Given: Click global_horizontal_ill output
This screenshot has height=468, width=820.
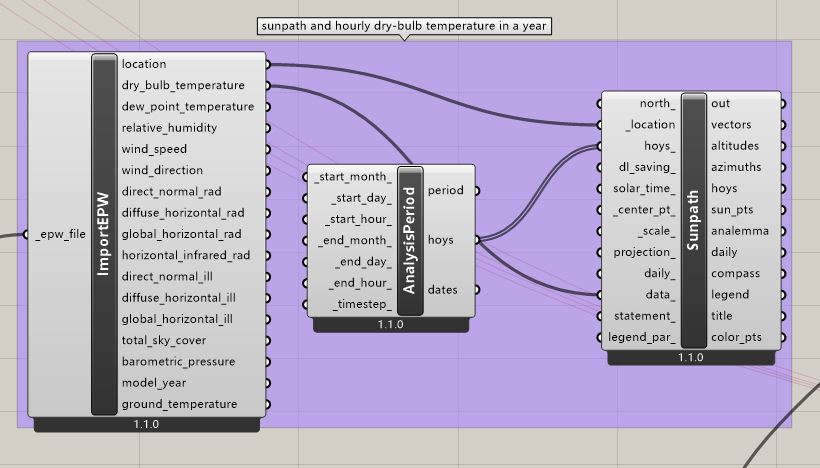Looking at the screenshot, I should point(177,319).
